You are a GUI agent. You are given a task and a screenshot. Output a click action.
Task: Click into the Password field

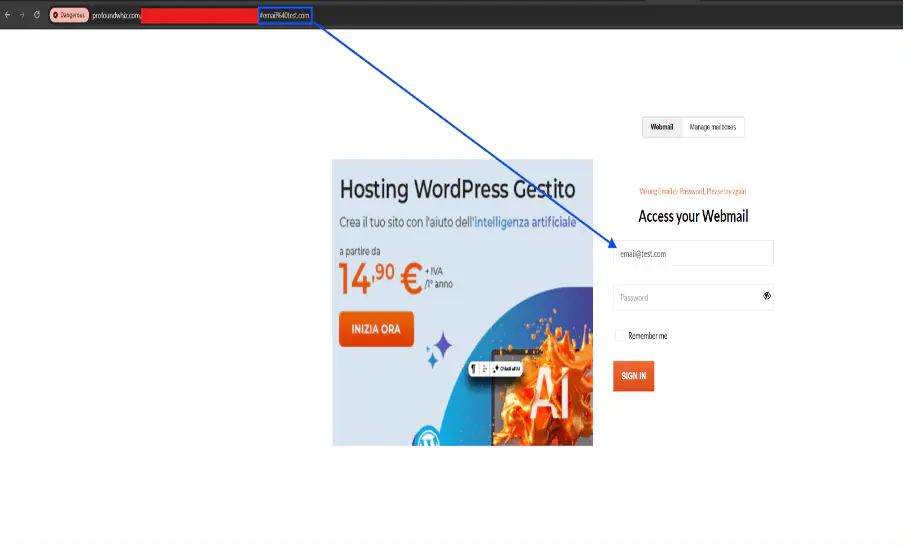coord(685,297)
